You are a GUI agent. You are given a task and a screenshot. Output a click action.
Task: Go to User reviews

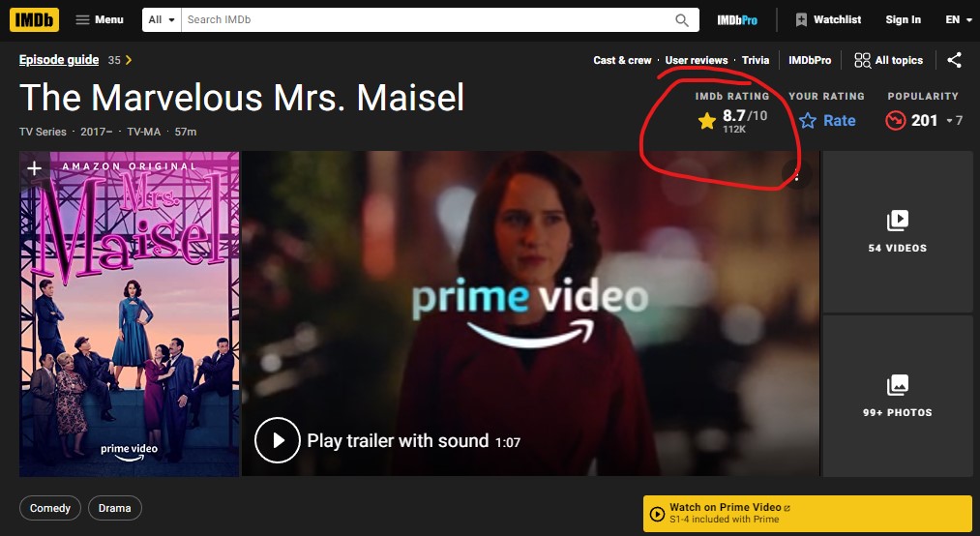[x=697, y=60]
